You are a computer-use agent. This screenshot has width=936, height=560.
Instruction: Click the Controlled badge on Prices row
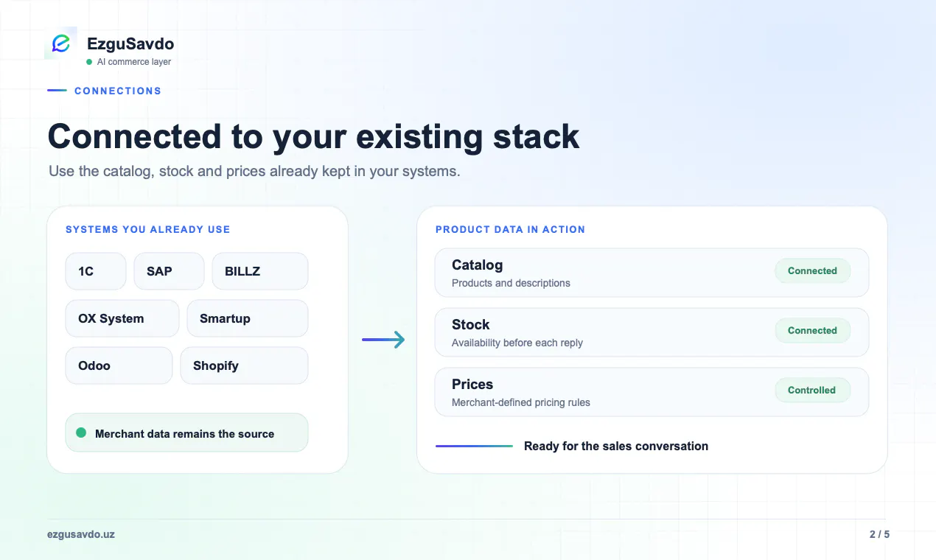click(x=812, y=391)
